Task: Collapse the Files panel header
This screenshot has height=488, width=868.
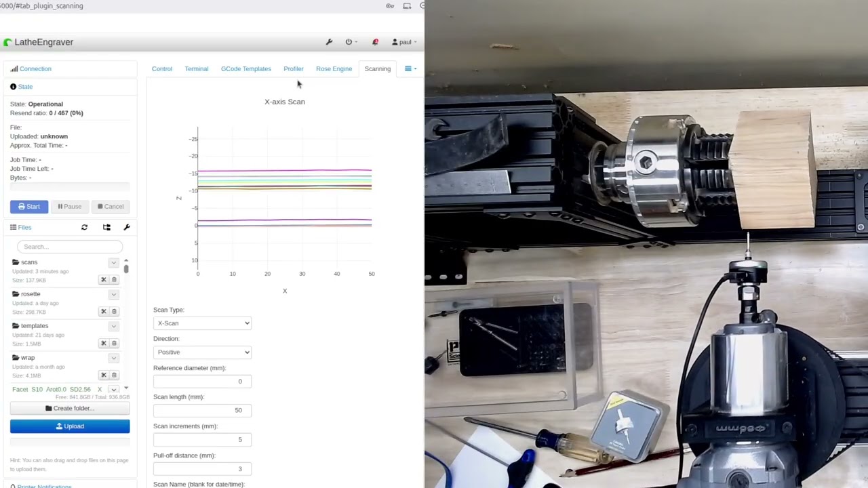Action: 24,227
